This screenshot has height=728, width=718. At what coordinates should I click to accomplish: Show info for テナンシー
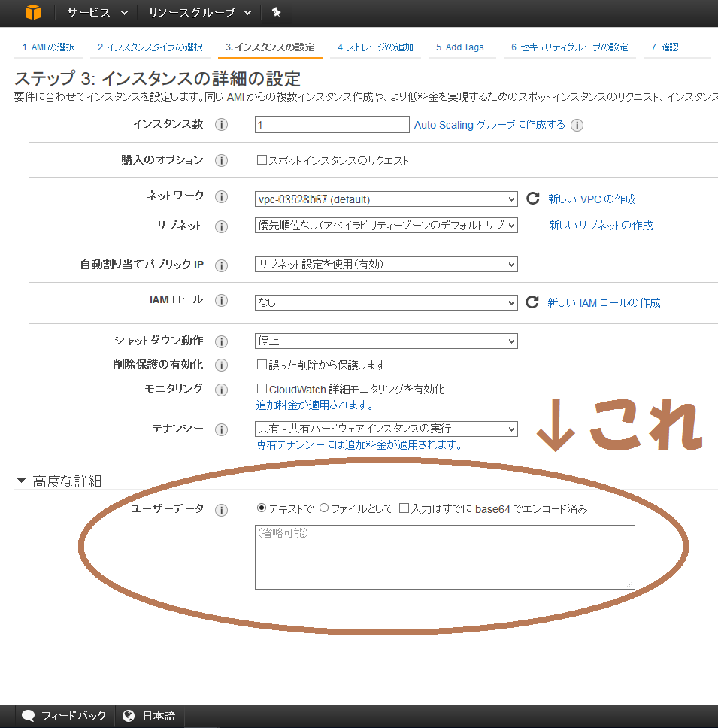[x=221, y=429]
